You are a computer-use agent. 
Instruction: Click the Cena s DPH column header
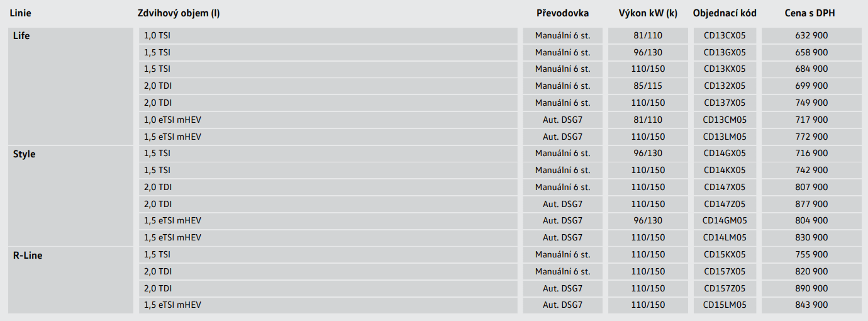[x=811, y=13]
